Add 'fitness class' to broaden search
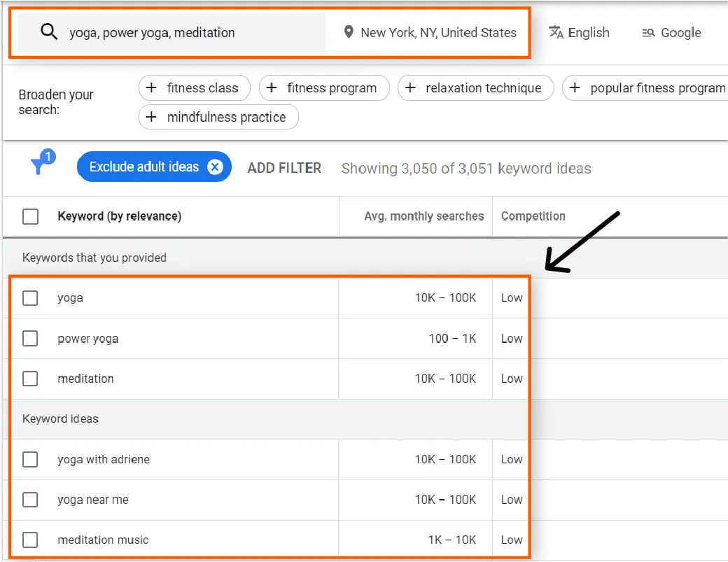728x562 pixels. [194, 88]
